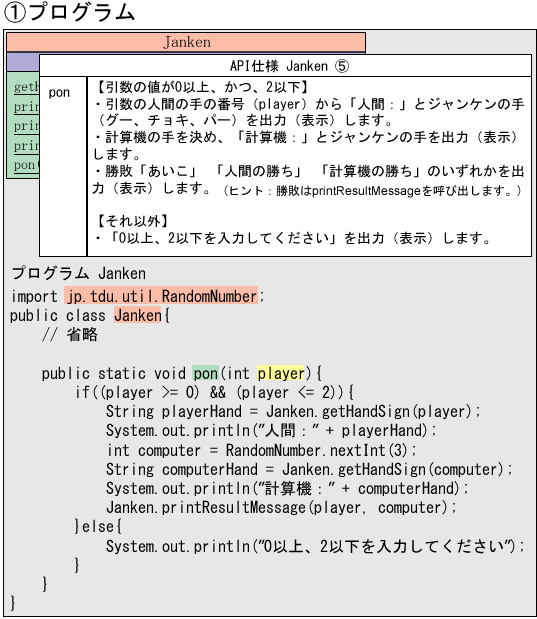Click the API仕様 Janken title bar

285,66
